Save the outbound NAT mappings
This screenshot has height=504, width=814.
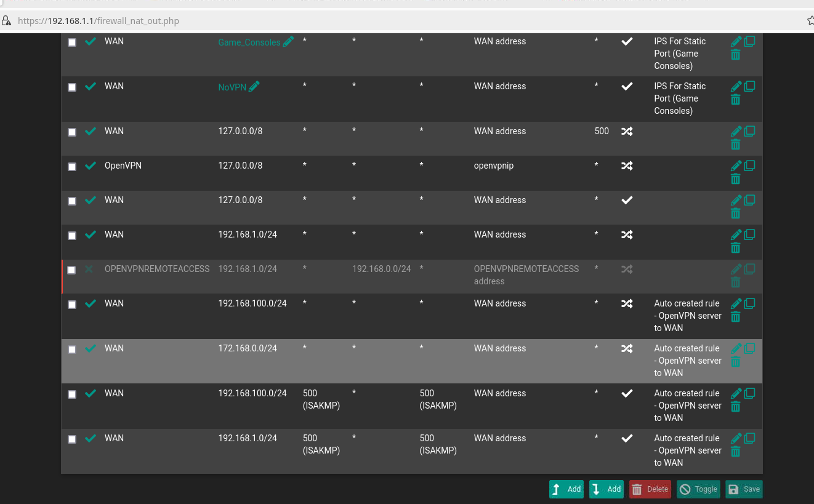click(744, 489)
